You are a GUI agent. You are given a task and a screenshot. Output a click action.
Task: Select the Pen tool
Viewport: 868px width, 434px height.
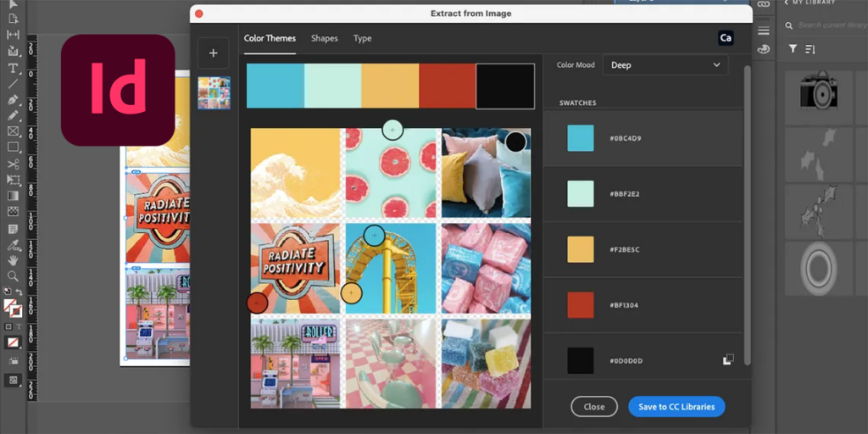[x=13, y=100]
